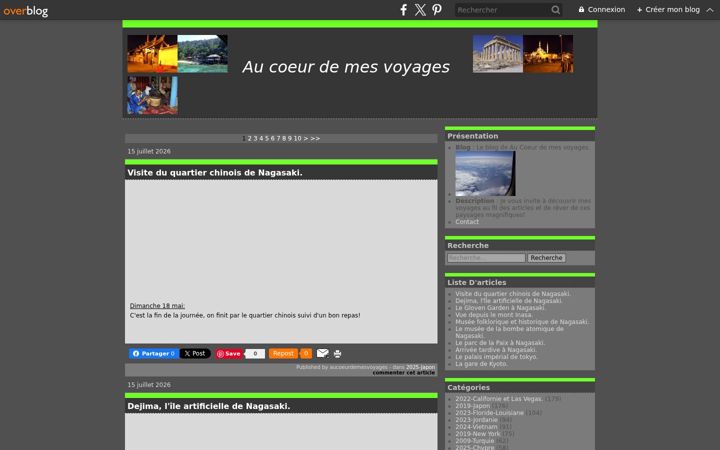Image resolution: width=720 pixels, height=450 pixels.
Task: Jump to last page with '>>'
Action: pos(315,138)
